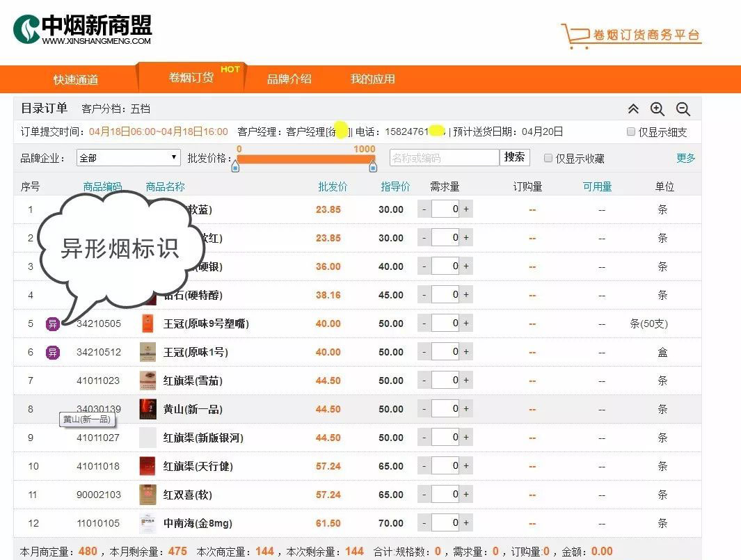Click the 异 badge in row 6
Image resolution: width=741 pixels, height=560 pixels.
[52, 352]
